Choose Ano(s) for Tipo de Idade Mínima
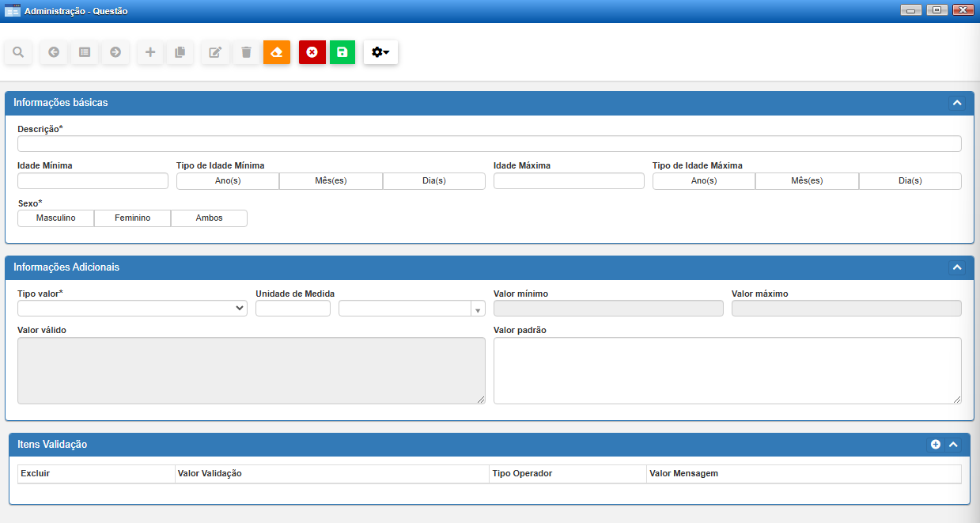Image resolution: width=980 pixels, height=523 pixels. [228, 181]
